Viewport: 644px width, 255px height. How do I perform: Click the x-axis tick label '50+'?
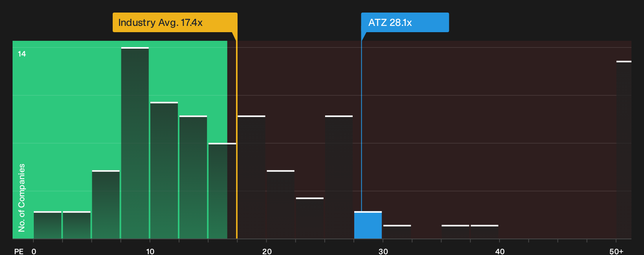pos(617,251)
